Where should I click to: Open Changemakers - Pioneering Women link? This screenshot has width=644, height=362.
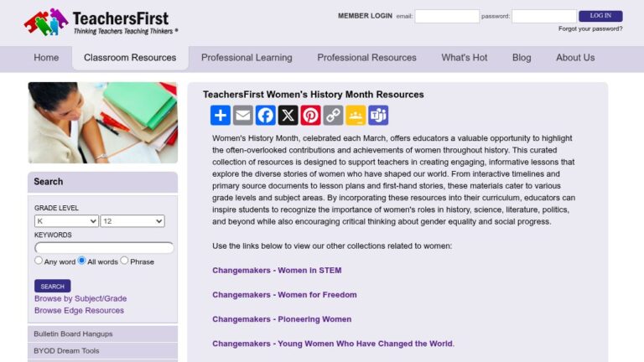[282, 319]
